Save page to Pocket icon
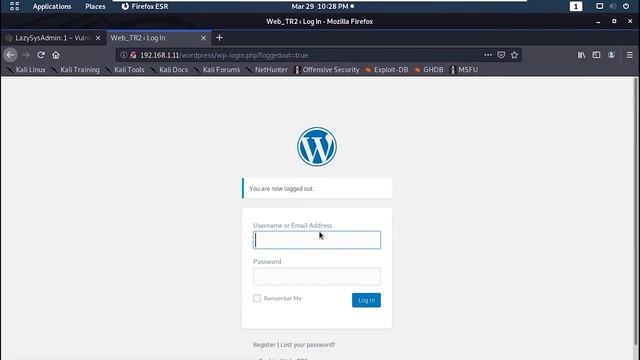 (501, 55)
